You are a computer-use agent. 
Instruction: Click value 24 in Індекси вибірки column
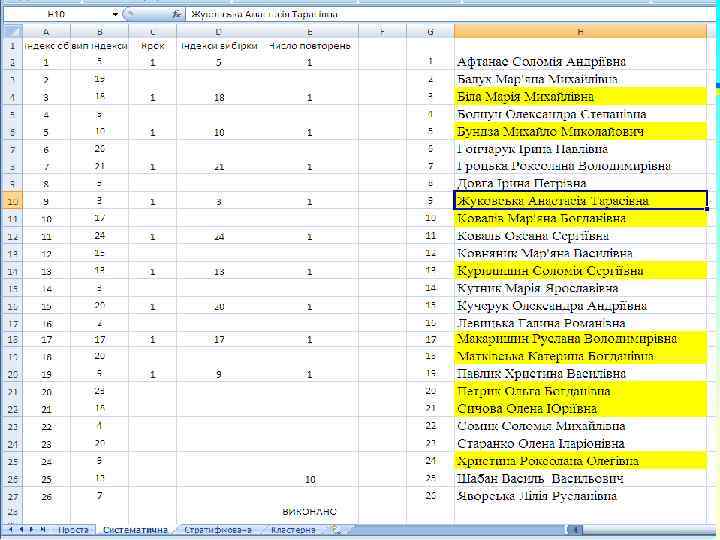pos(219,236)
